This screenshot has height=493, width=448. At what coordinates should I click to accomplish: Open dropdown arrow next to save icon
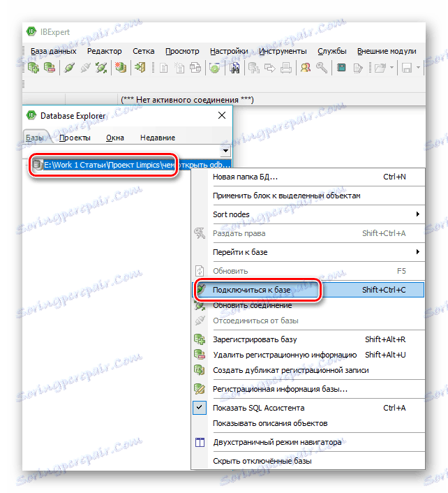pos(418,67)
